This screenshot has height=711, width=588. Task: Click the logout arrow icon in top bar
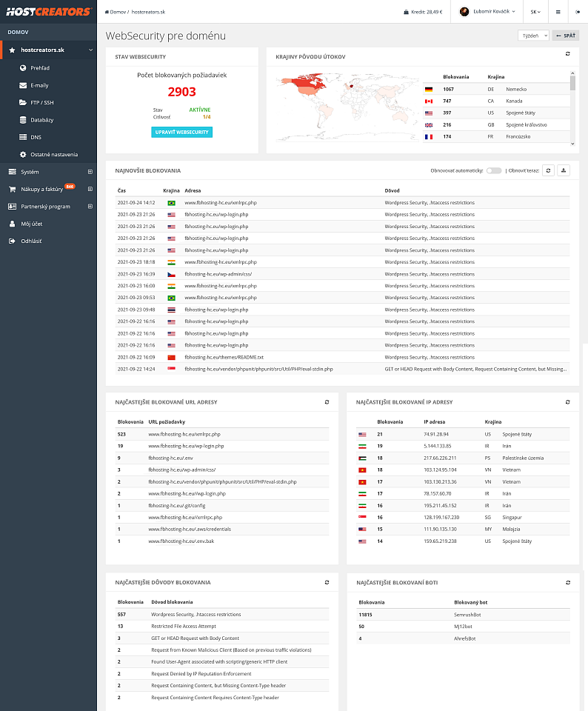(578, 12)
